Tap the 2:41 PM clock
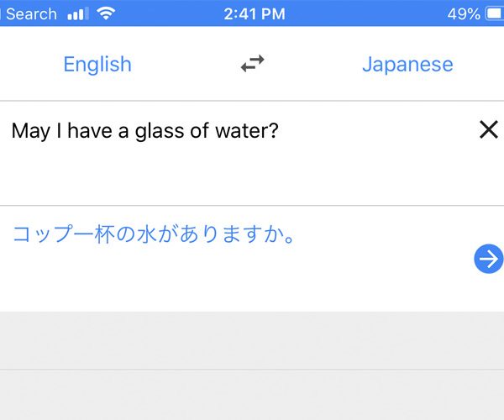504x420 pixels. 255,14
